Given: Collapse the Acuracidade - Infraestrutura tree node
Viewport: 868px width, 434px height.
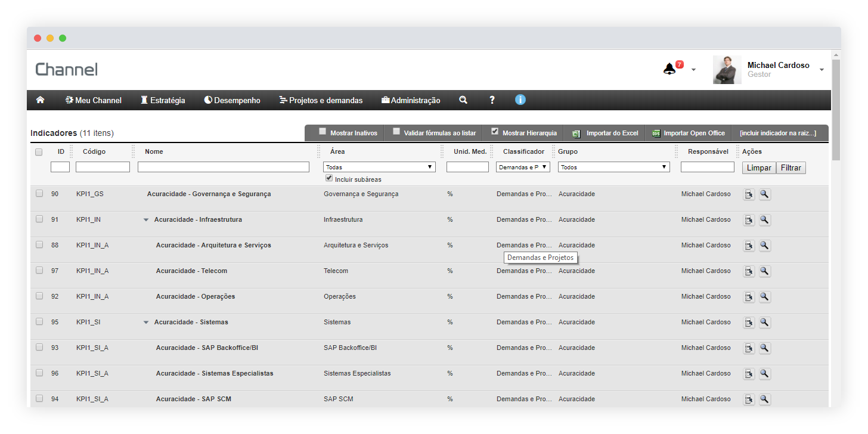Looking at the screenshot, I should point(146,220).
